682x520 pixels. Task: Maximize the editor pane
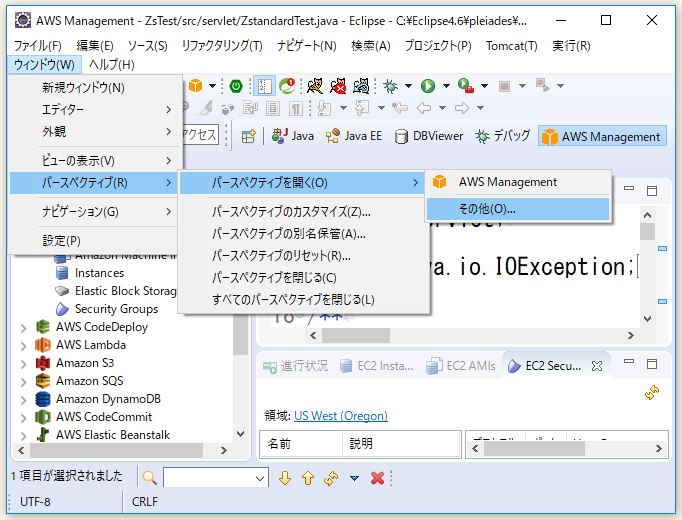tap(652, 191)
